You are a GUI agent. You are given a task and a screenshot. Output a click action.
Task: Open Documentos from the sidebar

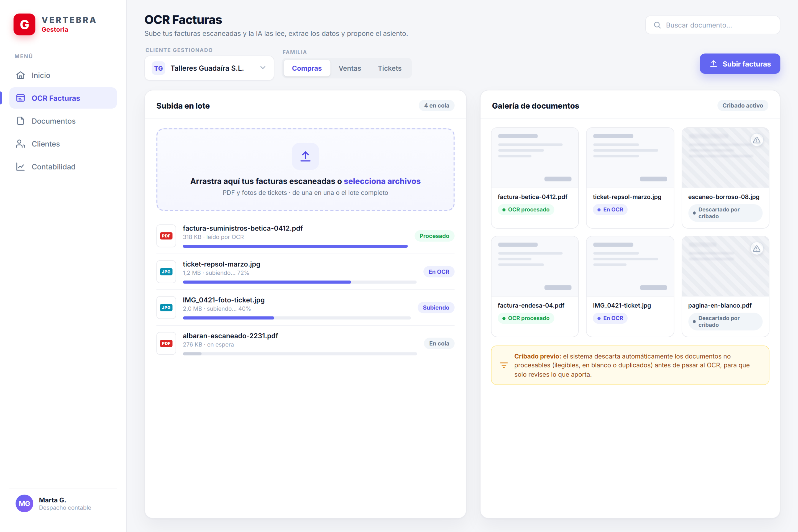pyautogui.click(x=63, y=121)
